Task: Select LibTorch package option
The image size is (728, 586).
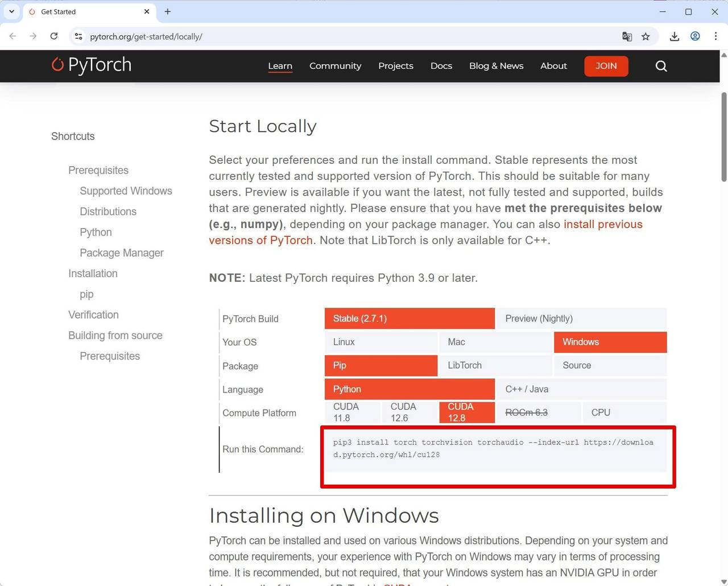Action: tap(495, 366)
